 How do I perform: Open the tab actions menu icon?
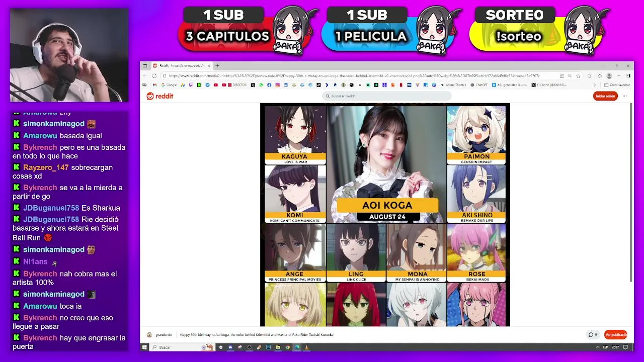[145, 65]
